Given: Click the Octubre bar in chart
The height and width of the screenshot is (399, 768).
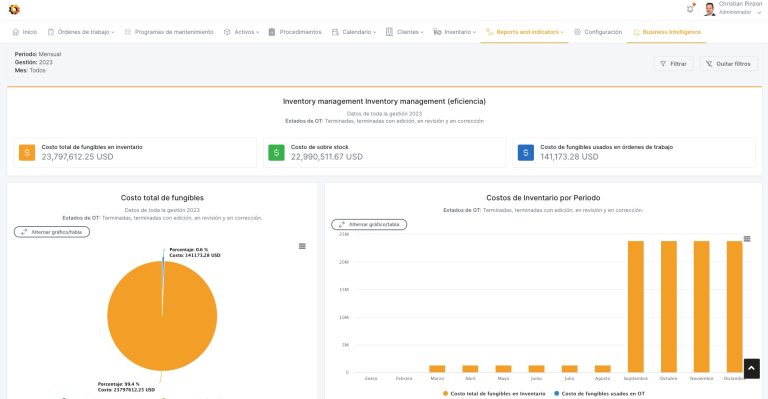Looking at the screenshot, I should pyautogui.click(x=669, y=306).
